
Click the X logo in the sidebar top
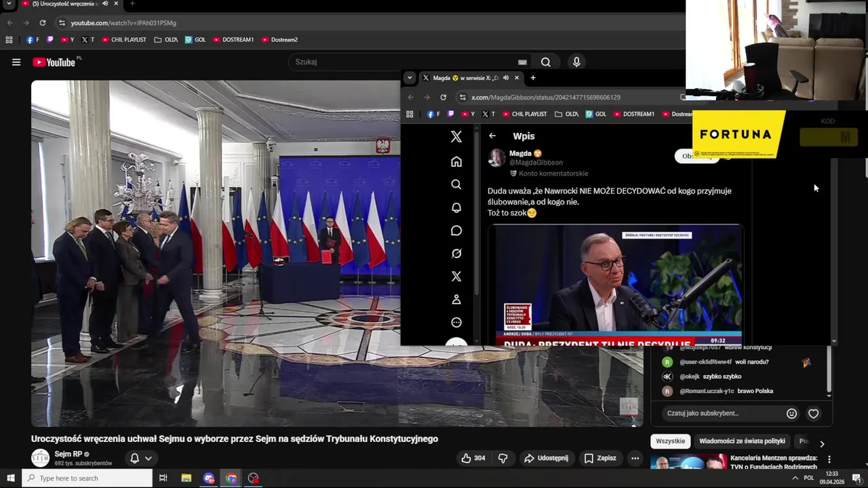pyautogui.click(x=456, y=137)
